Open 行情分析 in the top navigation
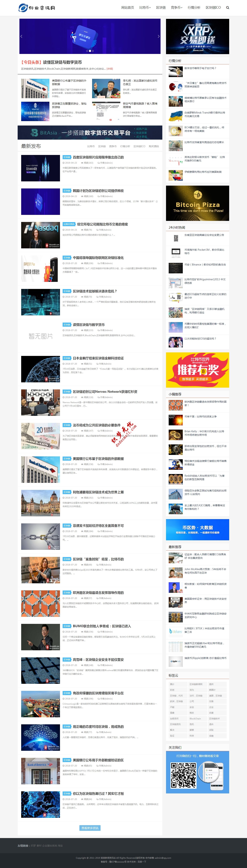The width and height of the screenshot is (247, 868). click(194, 7)
